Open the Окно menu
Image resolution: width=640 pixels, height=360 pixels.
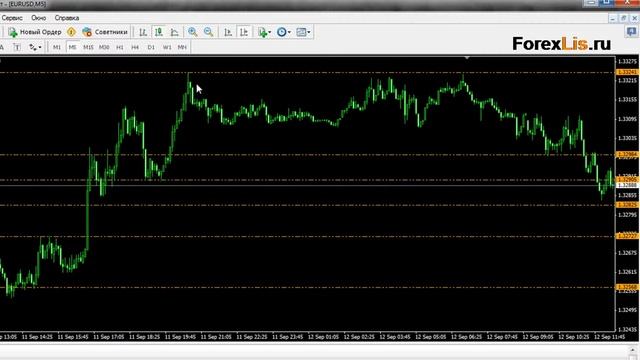39,18
